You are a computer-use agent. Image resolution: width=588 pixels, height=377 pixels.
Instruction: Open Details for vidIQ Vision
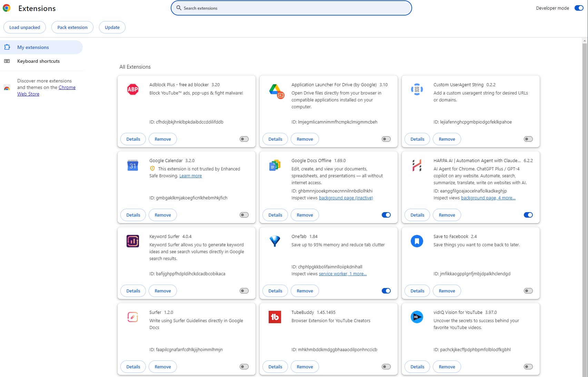417,367
